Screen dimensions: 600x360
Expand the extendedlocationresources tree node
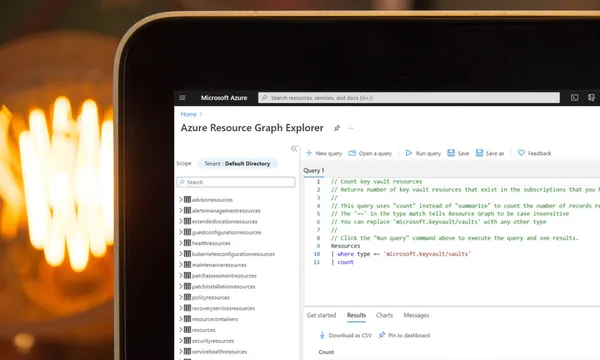pyautogui.click(x=181, y=221)
